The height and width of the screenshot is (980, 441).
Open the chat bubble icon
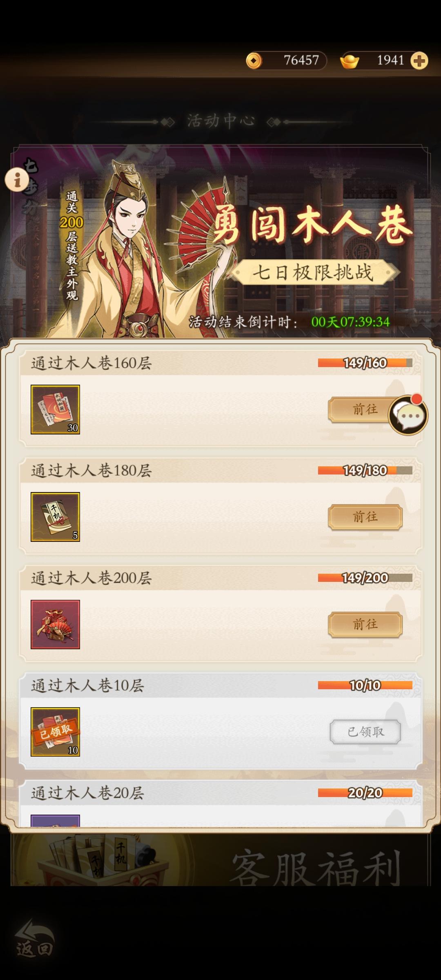(408, 415)
